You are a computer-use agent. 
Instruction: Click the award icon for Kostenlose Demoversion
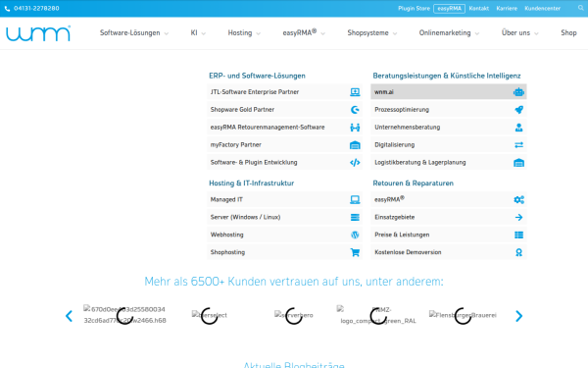518,252
